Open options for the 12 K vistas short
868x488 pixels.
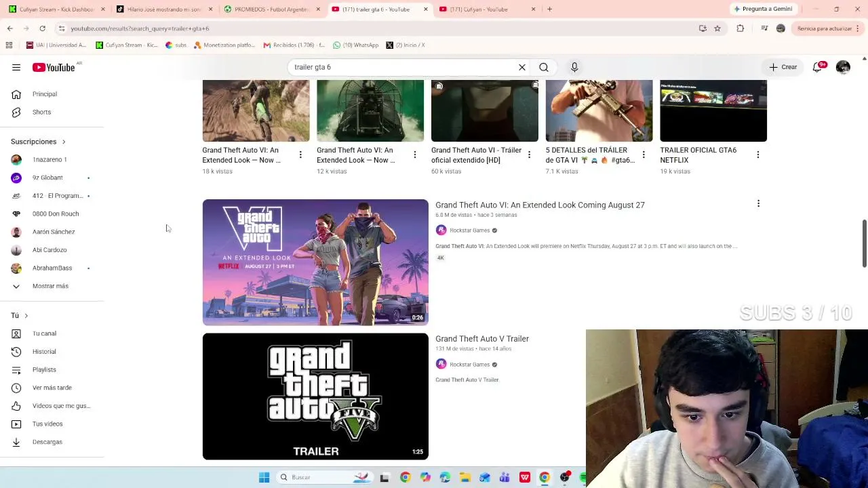pos(415,155)
